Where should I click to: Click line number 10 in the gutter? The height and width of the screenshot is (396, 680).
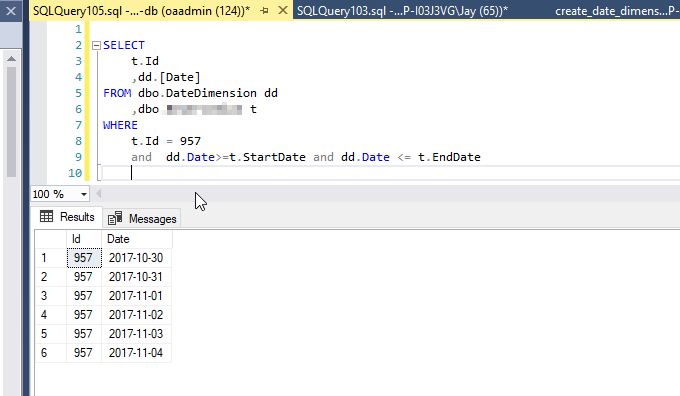click(x=75, y=173)
